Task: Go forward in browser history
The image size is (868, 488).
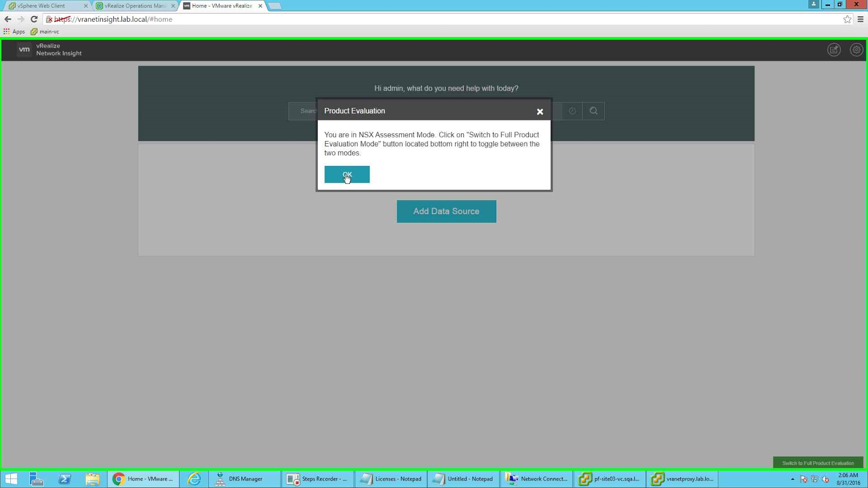Action: pyautogui.click(x=21, y=19)
